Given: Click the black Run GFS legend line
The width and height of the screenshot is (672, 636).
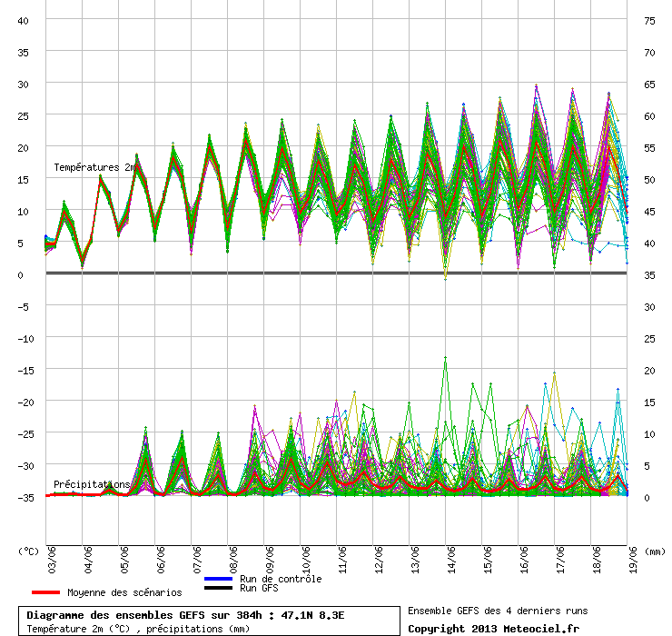Looking at the screenshot, I should pos(218,588).
